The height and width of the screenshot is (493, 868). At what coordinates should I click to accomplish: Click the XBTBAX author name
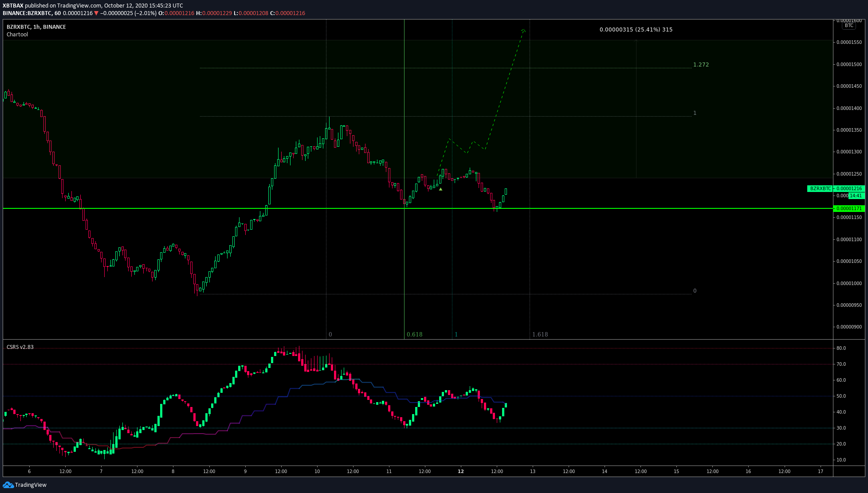13,6
